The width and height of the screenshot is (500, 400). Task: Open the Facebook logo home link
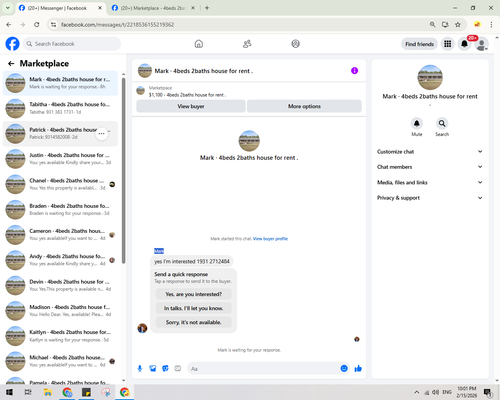(12, 44)
